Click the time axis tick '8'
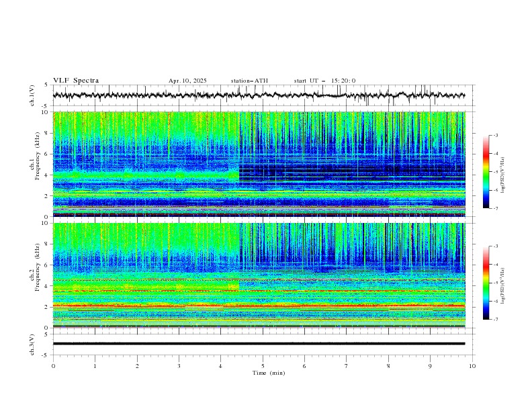The height and width of the screenshot is (411, 532). [388, 366]
